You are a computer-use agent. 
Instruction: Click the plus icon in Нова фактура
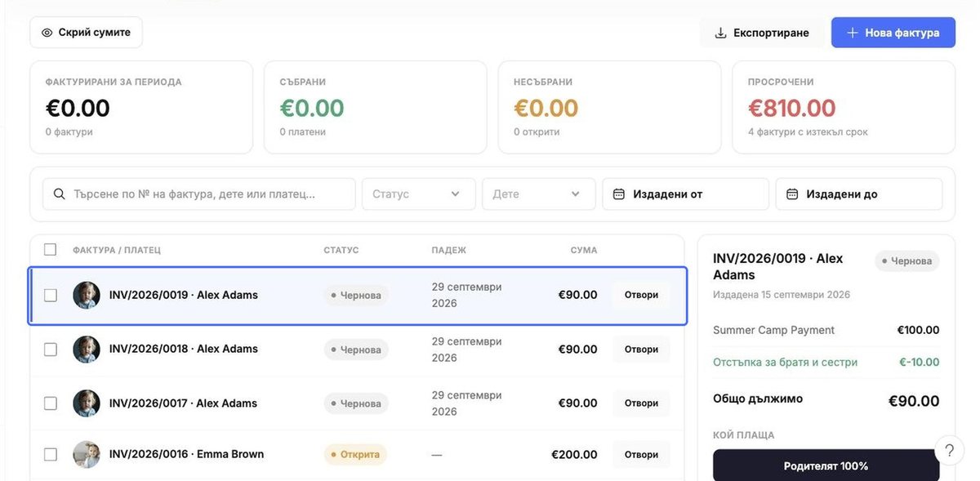pos(852,33)
